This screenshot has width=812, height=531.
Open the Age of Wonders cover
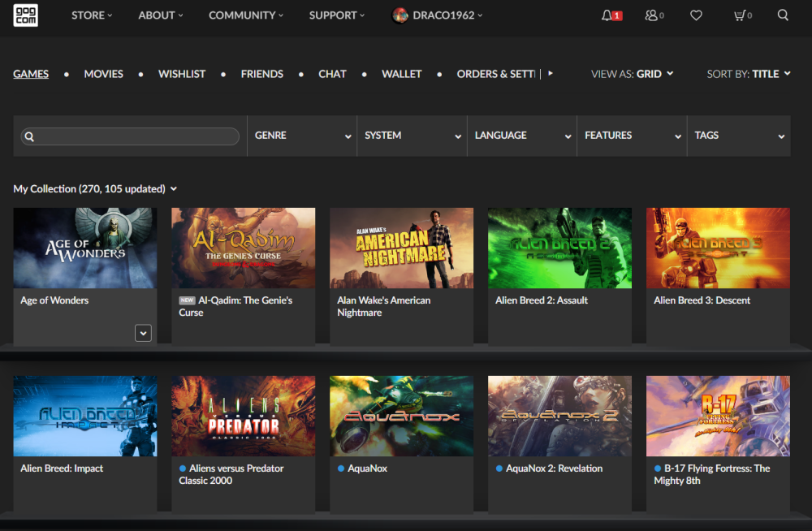click(85, 248)
